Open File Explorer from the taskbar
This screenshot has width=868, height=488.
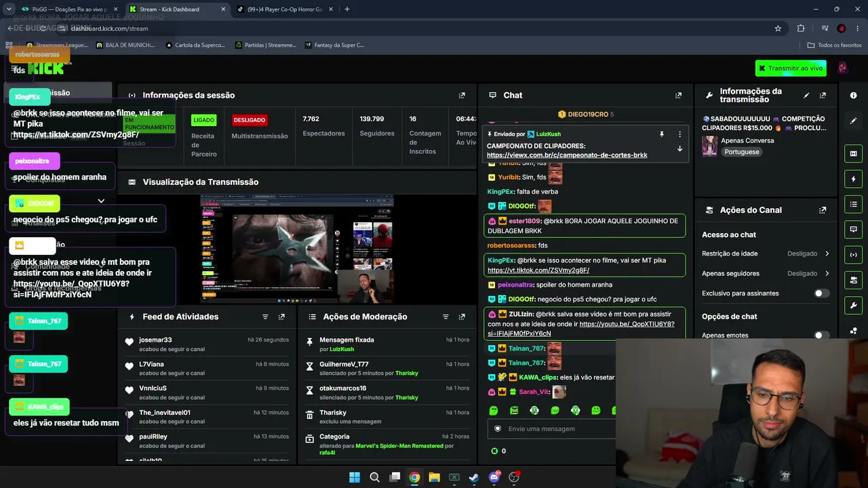click(434, 477)
